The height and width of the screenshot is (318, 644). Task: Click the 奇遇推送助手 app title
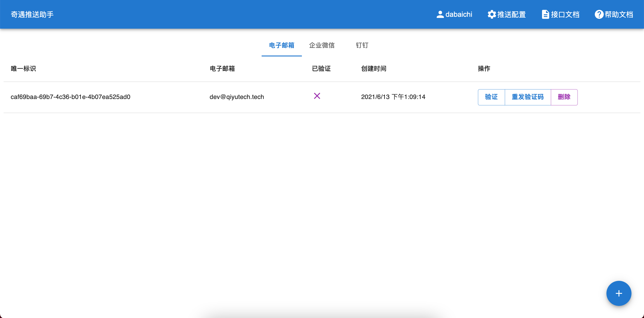point(32,15)
